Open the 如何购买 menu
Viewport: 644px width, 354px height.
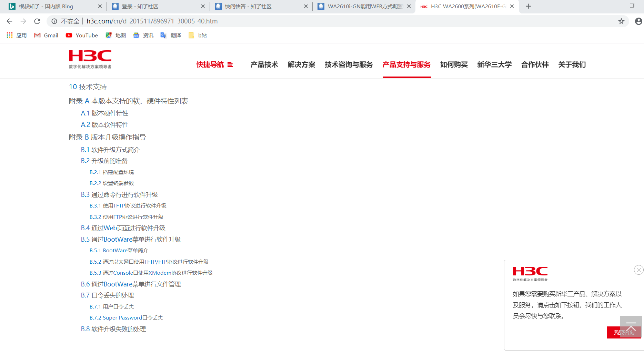(x=454, y=64)
